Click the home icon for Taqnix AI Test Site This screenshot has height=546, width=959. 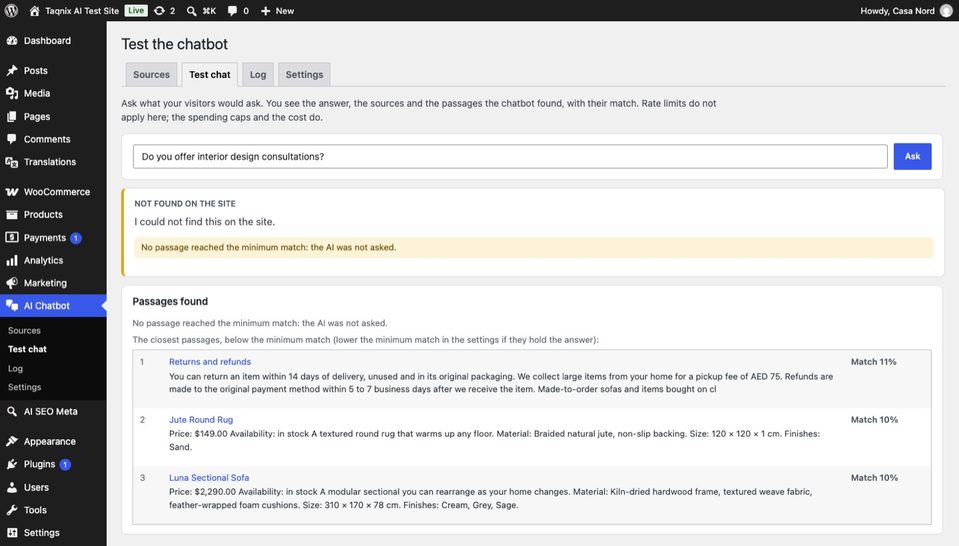pos(34,10)
